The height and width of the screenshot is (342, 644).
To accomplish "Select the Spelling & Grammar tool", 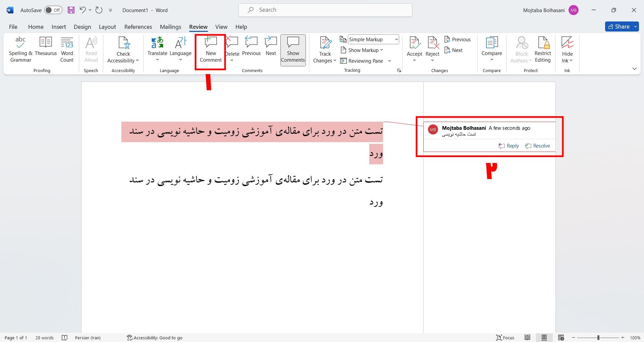I will (20, 49).
